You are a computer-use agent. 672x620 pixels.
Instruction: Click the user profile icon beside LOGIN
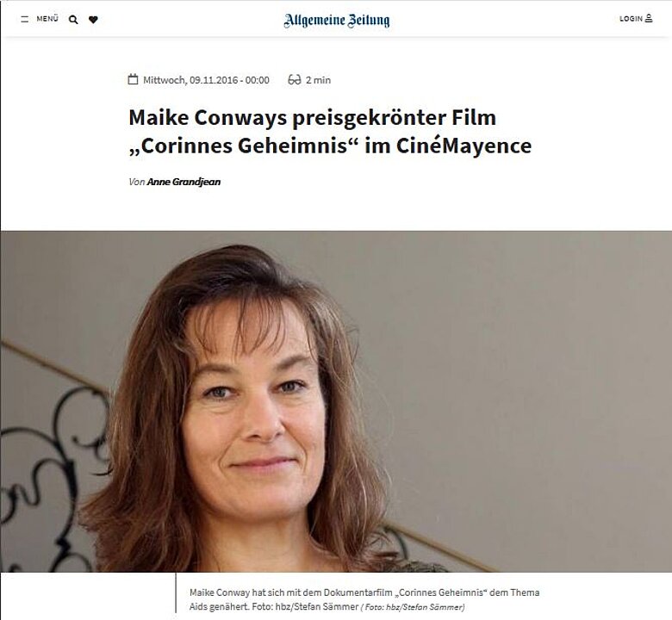649,18
